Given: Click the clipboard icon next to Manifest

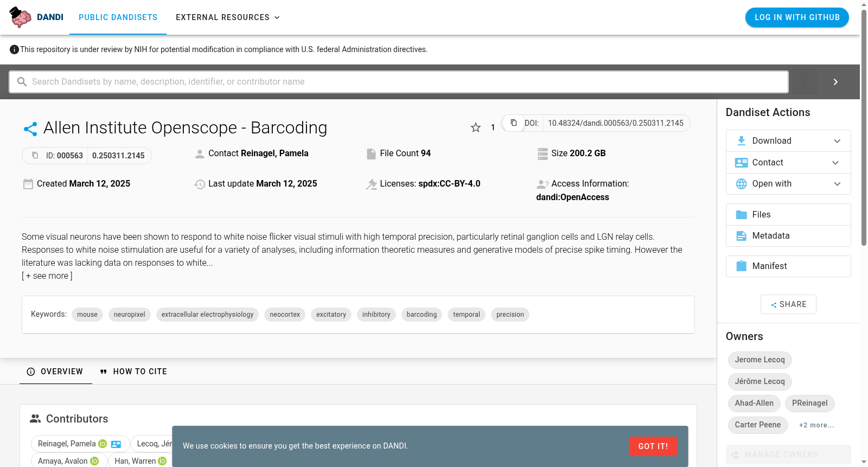Looking at the screenshot, I should pos(741,266).
